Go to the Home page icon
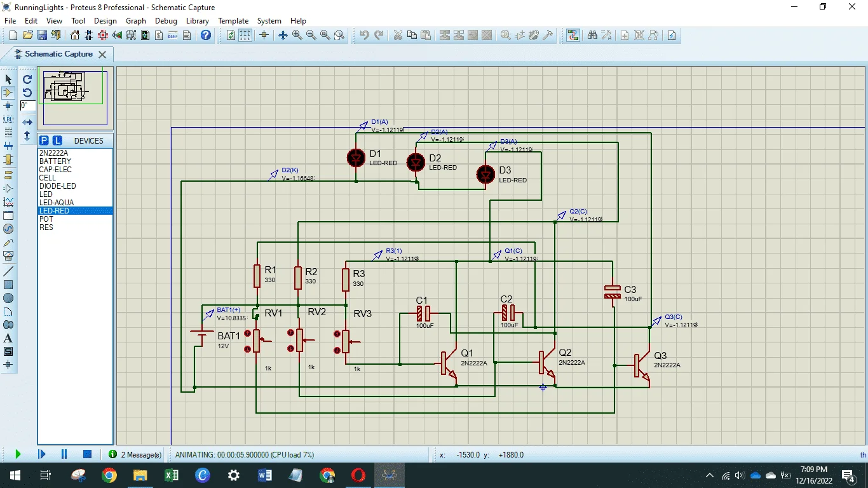This screenshot has width=868, height=488. coord(75,35)
